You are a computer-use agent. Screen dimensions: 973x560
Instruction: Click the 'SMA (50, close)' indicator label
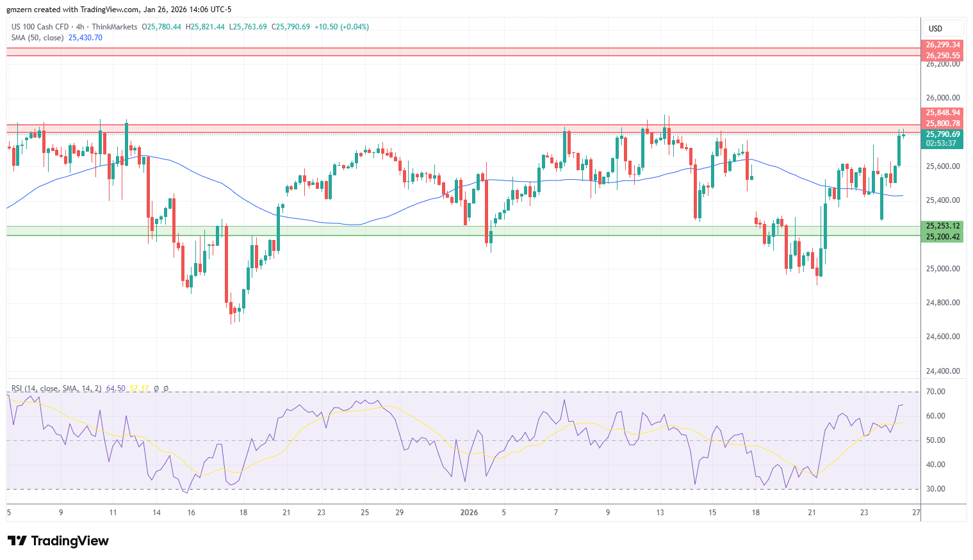pos(37,38)
